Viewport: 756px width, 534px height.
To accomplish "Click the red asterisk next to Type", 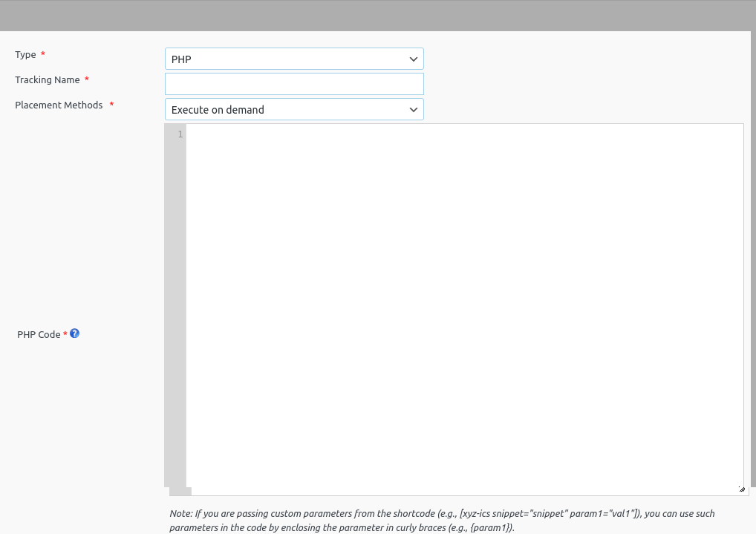I will 43,53.
